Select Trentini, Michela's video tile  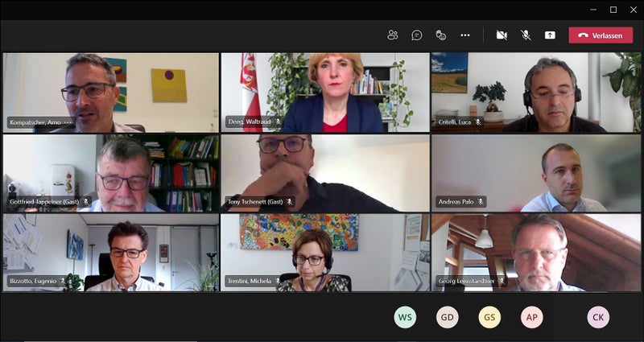[325, 253]
